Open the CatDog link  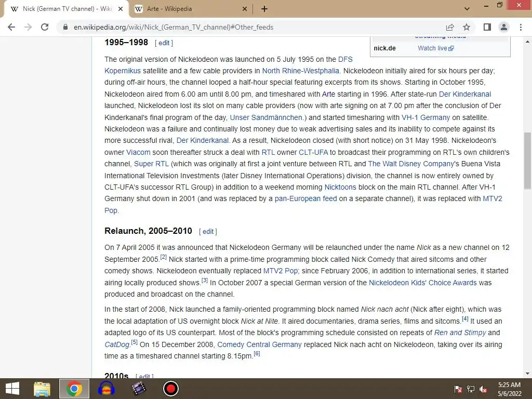click(x=117, y=345)
